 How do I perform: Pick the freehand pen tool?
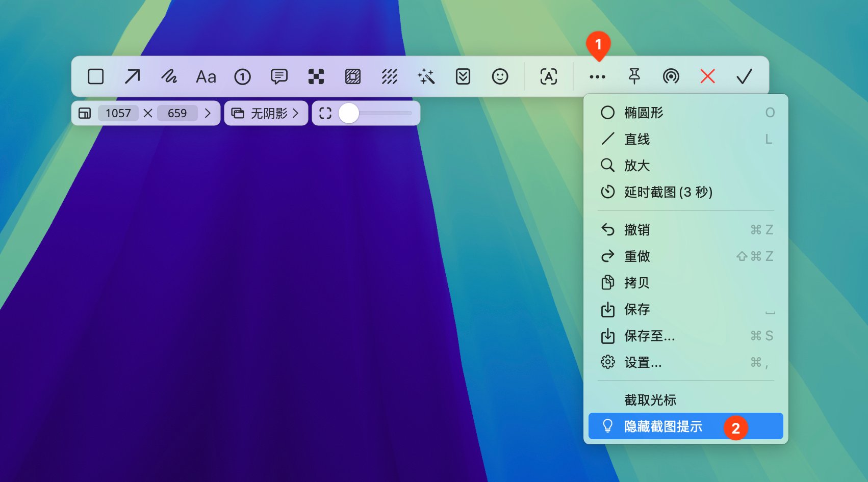(x=169, y=76)
